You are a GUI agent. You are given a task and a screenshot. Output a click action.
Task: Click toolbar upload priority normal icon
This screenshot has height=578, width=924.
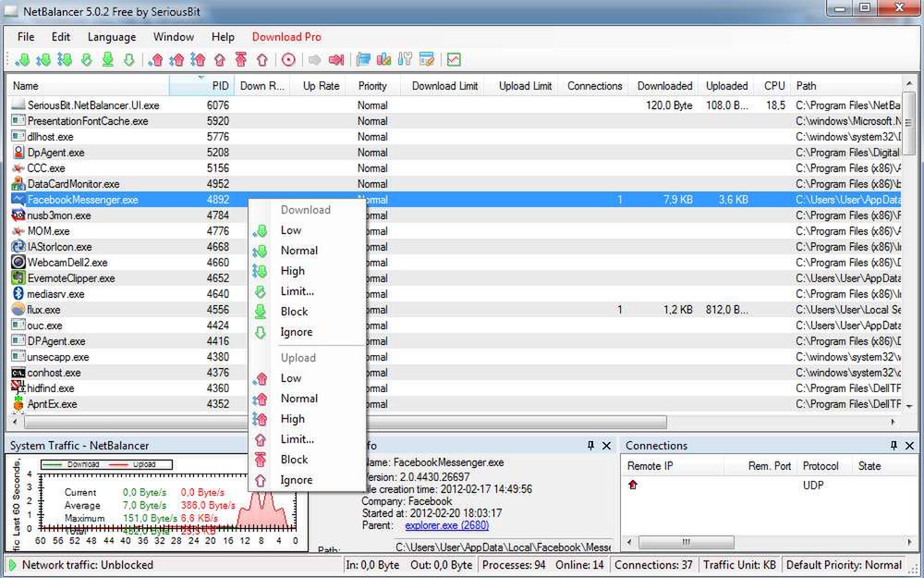[x=176, y=59]
